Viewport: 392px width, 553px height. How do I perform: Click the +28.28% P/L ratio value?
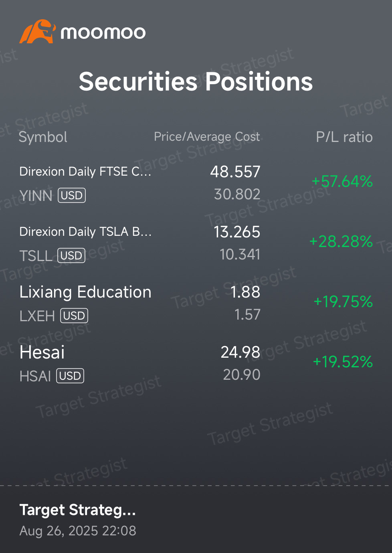(x=341, y=241)
